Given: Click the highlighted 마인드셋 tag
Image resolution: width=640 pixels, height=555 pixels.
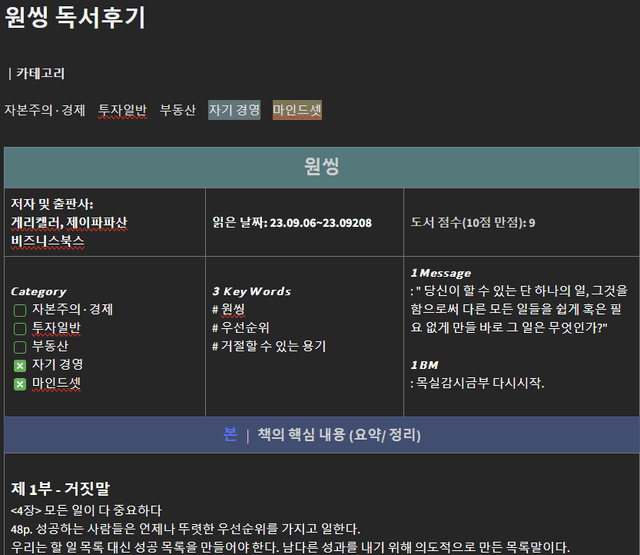Looking at the screenshot, I should point(297,110).
